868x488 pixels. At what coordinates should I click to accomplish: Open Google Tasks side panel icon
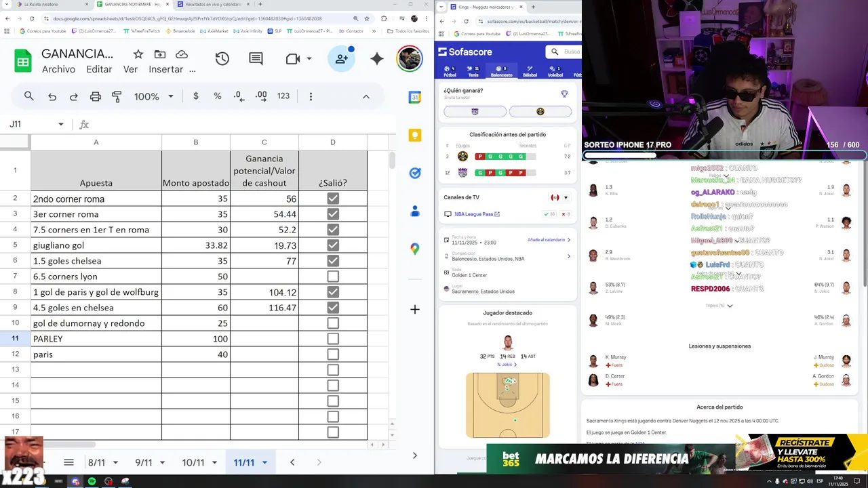415,173
